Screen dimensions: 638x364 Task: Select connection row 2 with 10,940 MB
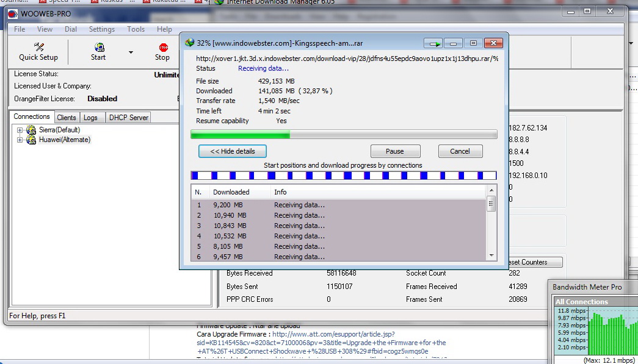338,215
